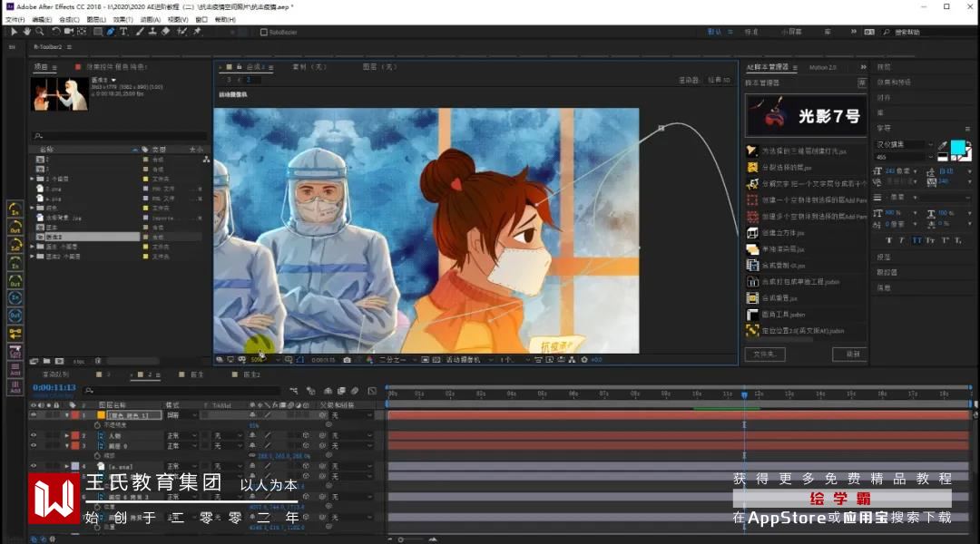Click timecode 0:00:11:13 in timeline

(x=54, y=388)
